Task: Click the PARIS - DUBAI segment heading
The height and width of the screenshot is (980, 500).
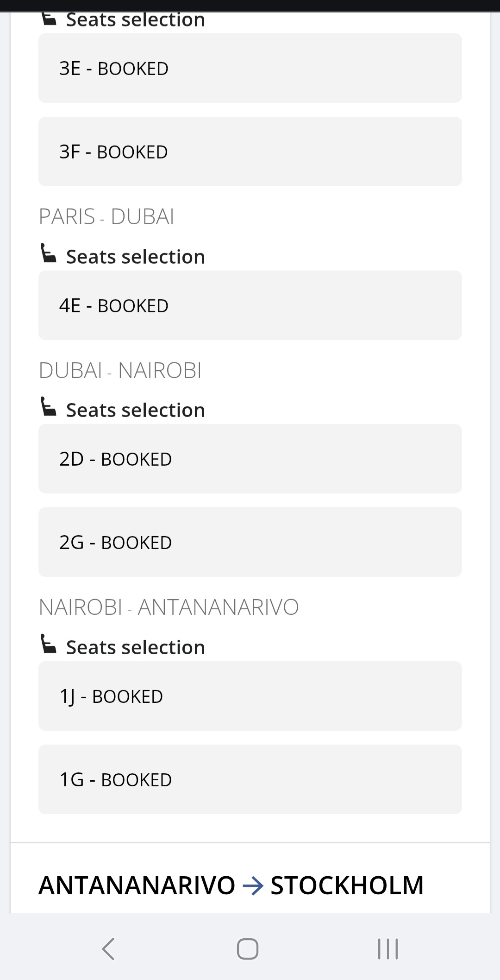Action: 106,217
